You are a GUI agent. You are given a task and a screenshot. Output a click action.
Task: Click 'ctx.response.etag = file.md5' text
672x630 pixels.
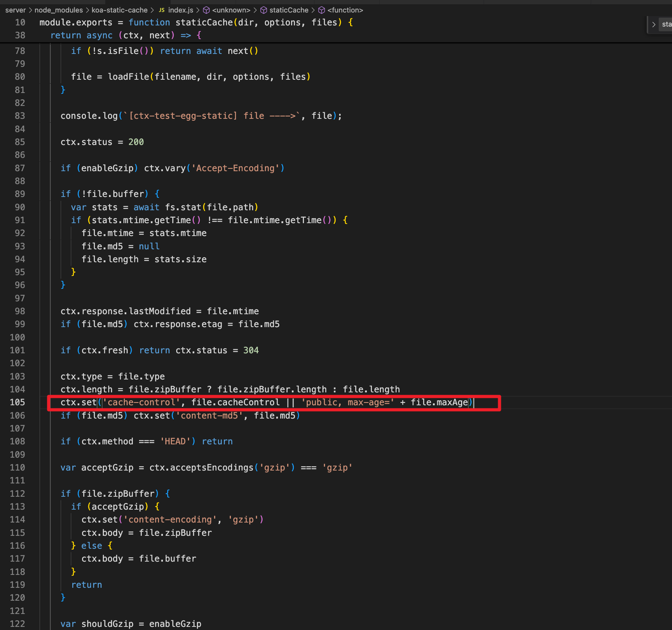(207, 324)
